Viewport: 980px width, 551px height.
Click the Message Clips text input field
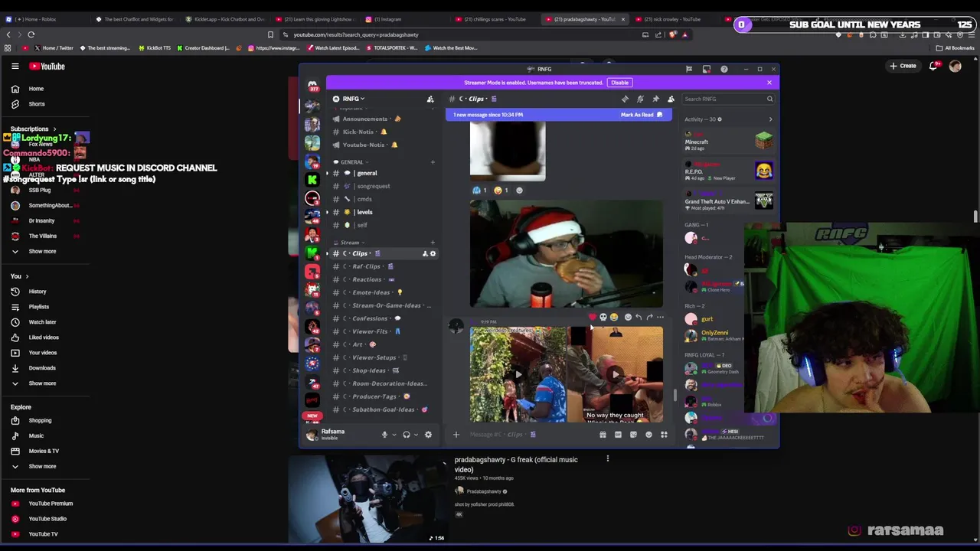coord(528,435)
